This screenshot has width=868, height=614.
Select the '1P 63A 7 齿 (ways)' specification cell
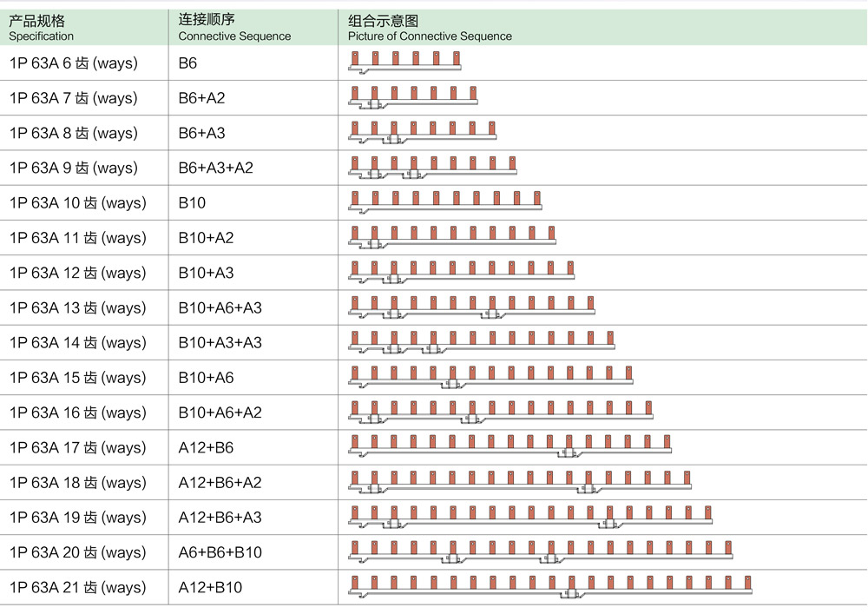click(x=84, y=98)
